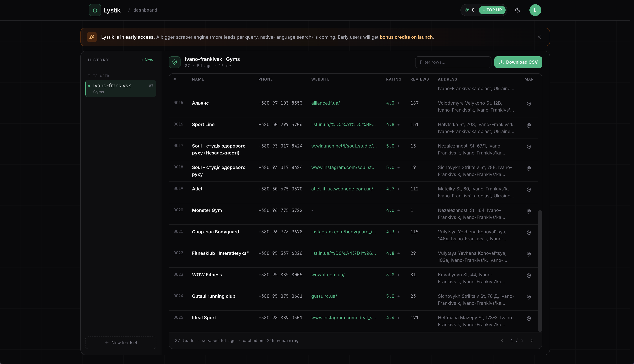The image size is (634, 364).
Task: Open map pin for Monster Gym row
Action: tap(529, 212)
